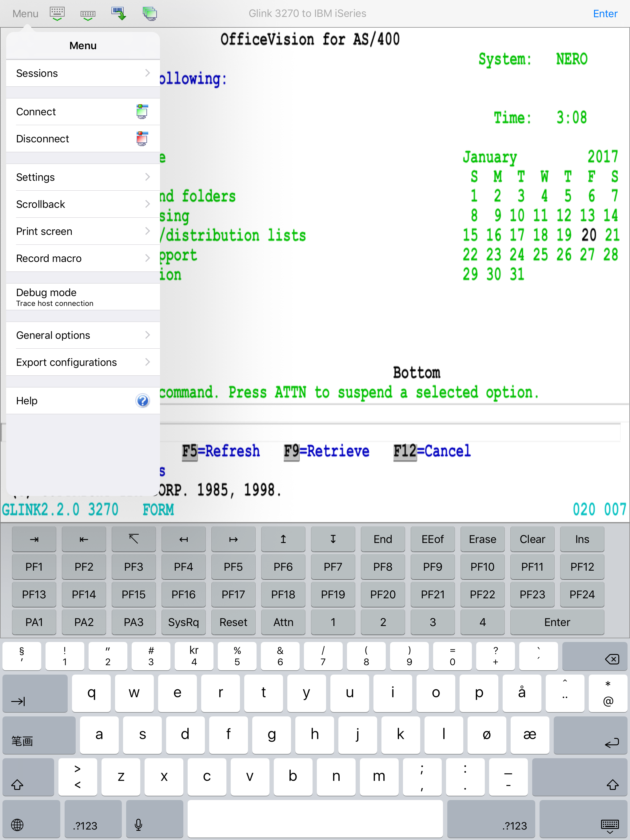Click the Disconnect icon in the menu
The image size is (630, 840).
click(x=142, y=139)
